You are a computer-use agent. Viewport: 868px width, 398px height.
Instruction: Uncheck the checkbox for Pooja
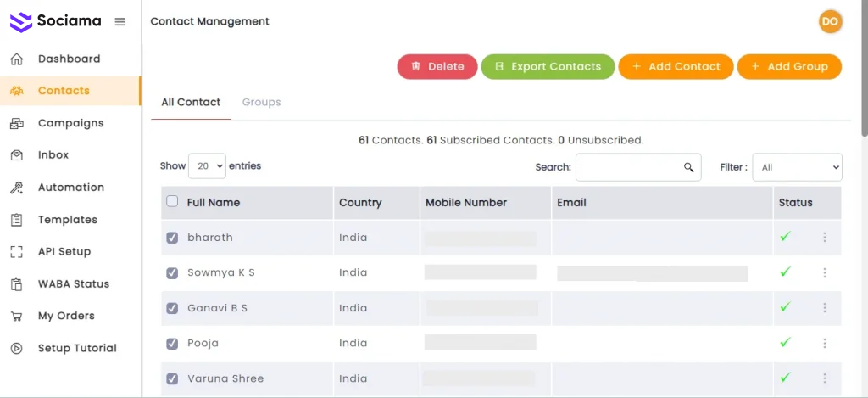click(173, 344)
